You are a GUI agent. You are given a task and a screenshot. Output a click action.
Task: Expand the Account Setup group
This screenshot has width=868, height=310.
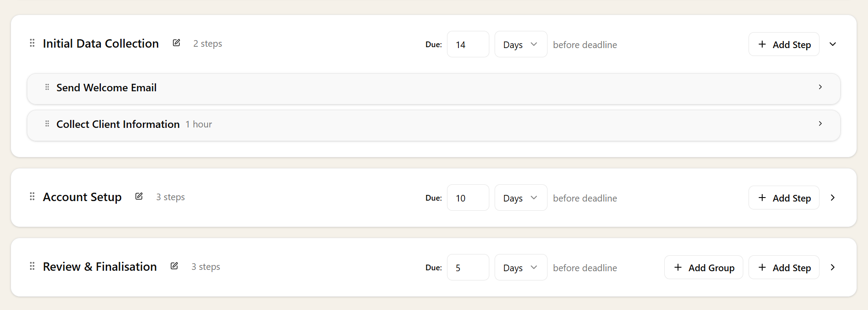(x=833, y=198)
